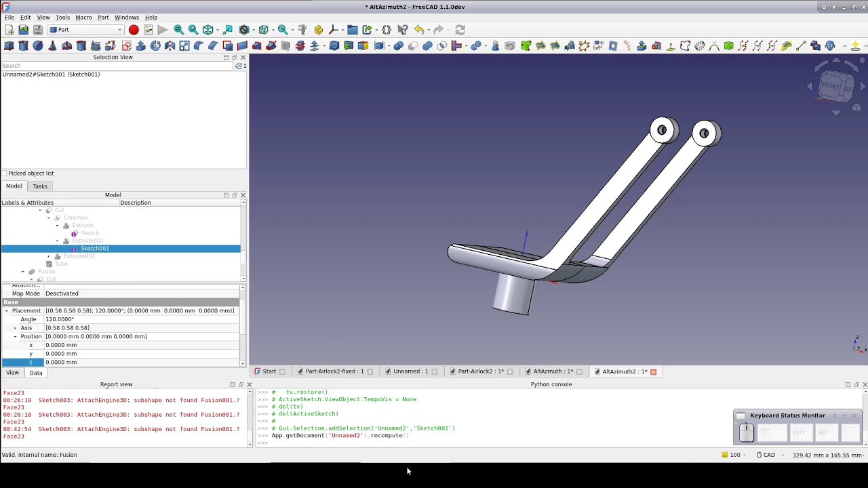Screen dimensions: 868x488
Task: Collapse the Fusion tree node
Action: click(x=23, y=272)
